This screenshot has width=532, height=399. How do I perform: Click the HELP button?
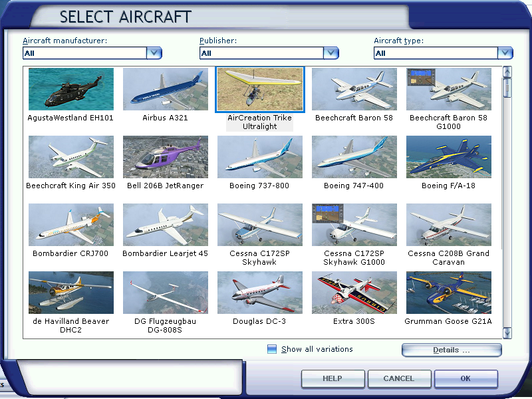333,378
